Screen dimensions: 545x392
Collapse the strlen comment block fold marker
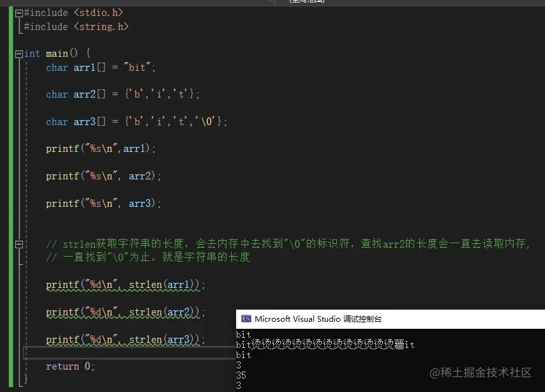(19, 245)
